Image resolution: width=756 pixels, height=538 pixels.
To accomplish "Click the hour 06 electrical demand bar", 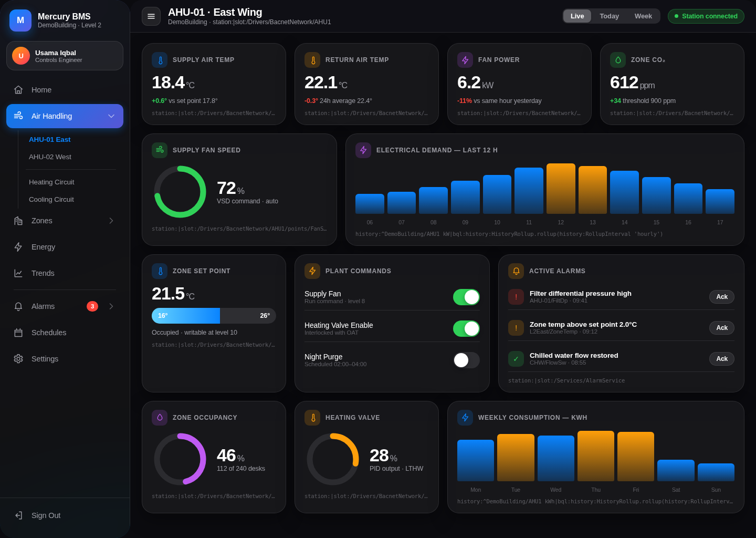I will click(x=370, y=204).
